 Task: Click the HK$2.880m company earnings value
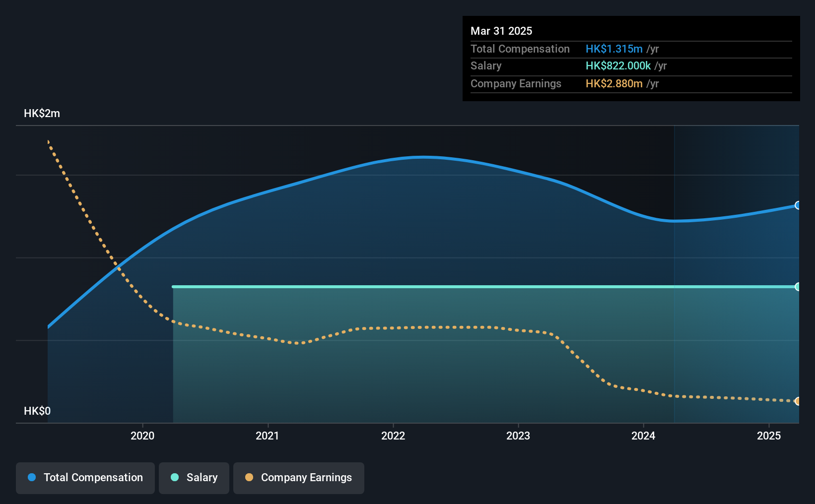pos(614,84)
